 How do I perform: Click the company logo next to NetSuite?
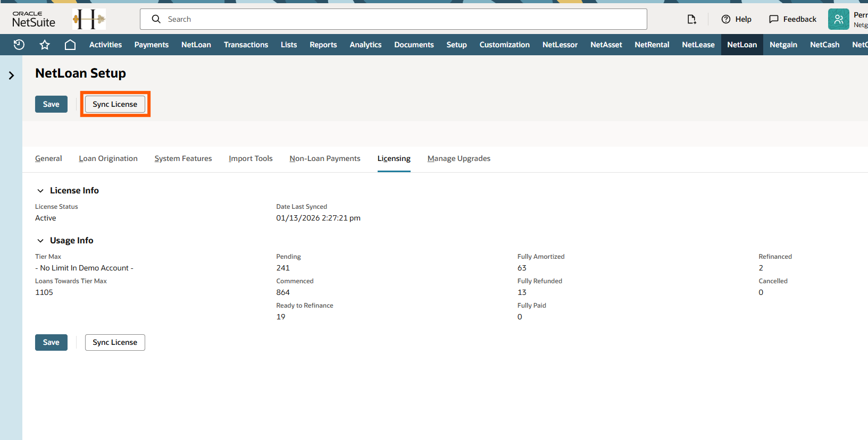(x=89, y=19)
